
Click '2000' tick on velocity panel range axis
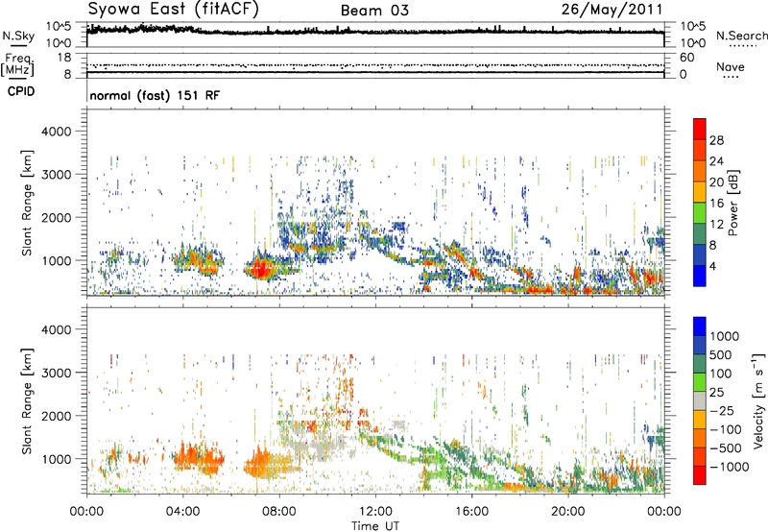click(x=56, y=416)
